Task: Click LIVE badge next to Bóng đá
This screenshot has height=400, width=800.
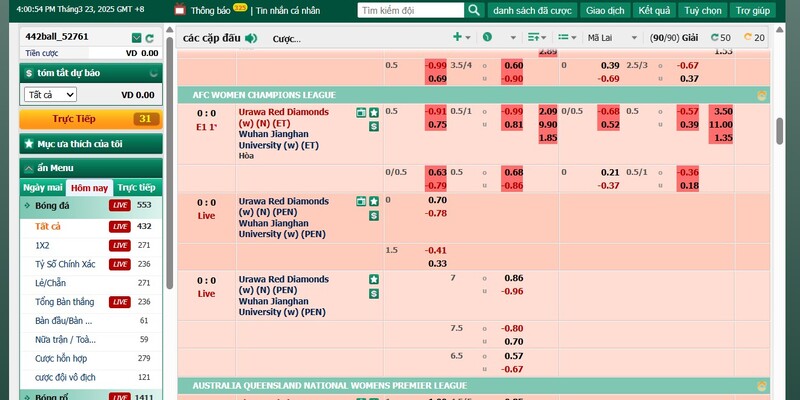Action: tap(119, 206)
